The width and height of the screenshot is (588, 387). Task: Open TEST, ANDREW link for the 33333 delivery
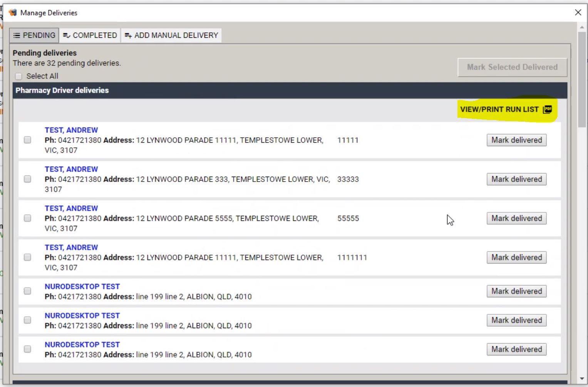click(71, 169)
